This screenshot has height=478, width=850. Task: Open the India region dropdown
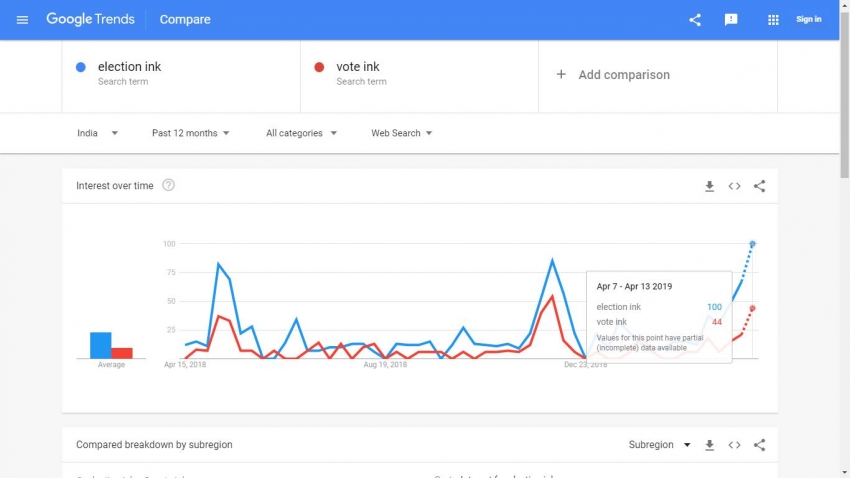(x=97, y=133)
